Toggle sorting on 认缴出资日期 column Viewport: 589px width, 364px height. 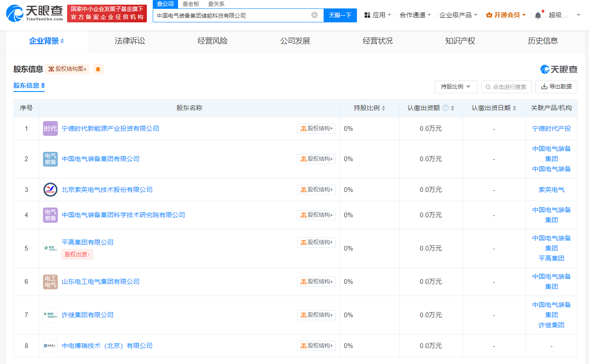point(514,108)
